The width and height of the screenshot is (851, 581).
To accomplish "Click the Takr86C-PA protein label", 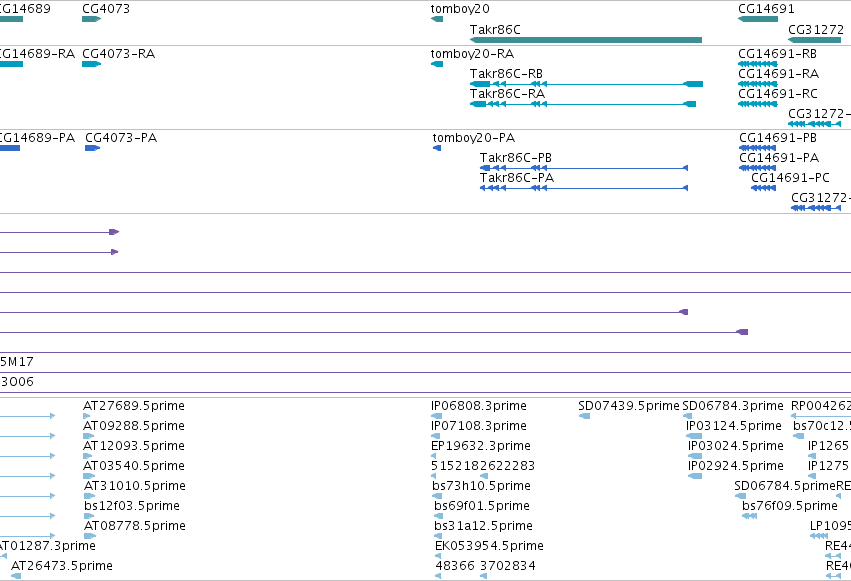I will [x=517, y=178].
